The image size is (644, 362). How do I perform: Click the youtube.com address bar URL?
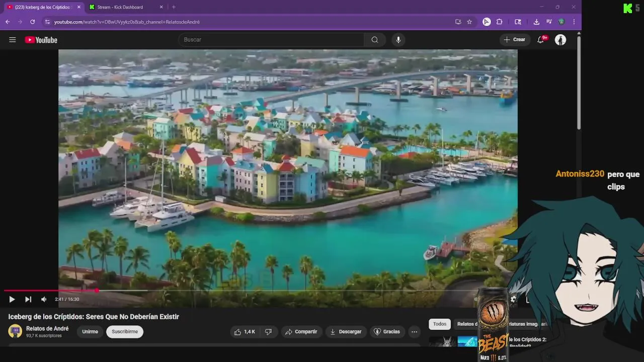127,22
